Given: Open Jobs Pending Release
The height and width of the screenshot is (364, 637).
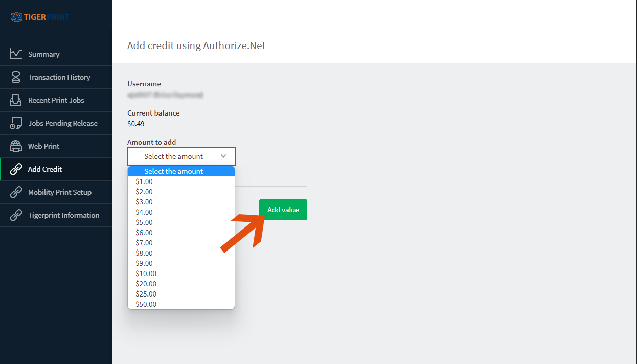Looking at the screenshot, I should tap(56, 123).
